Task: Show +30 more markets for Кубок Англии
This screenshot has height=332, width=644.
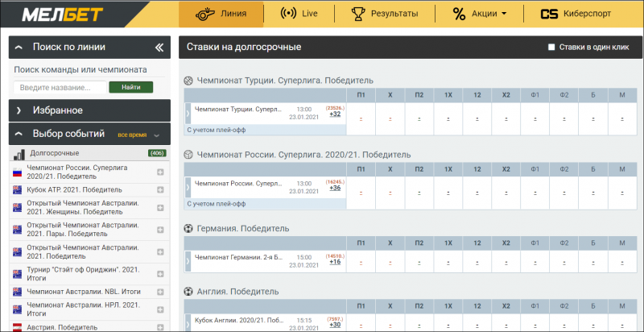Action: (x=335, y=325)
